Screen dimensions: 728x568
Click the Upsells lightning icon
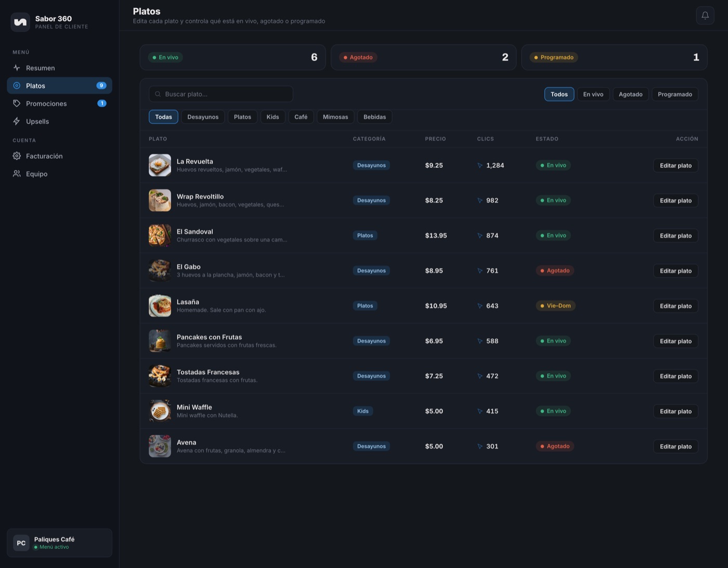17,121
